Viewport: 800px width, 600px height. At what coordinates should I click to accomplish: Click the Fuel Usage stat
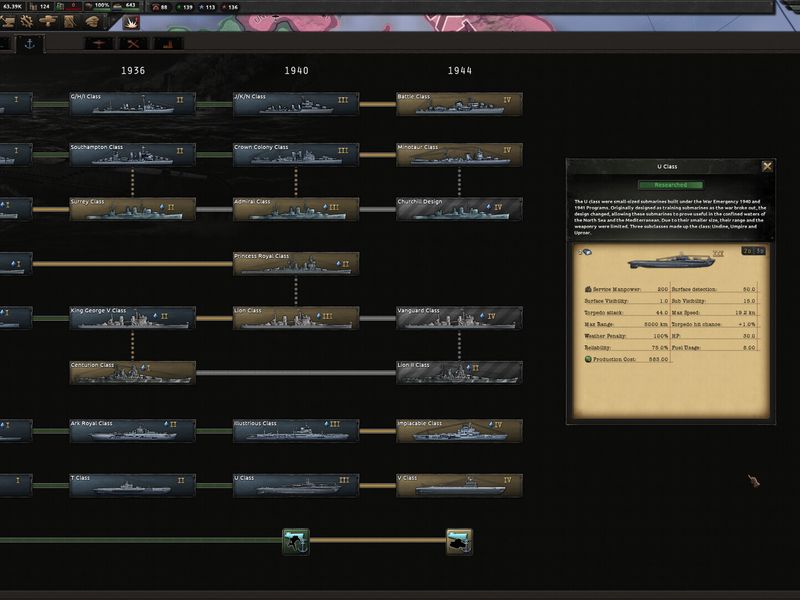[714, 347]
